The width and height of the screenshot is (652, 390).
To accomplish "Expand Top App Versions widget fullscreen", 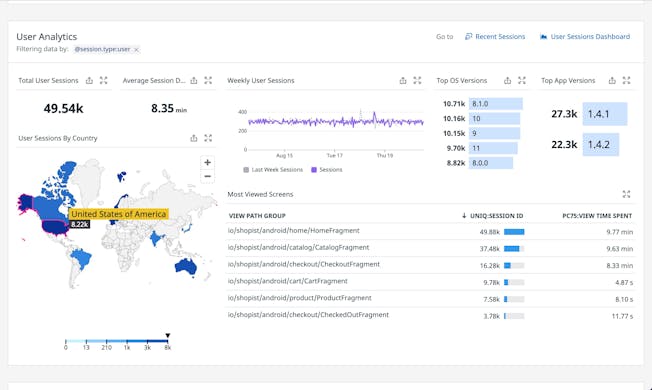I will coord(627,81).
